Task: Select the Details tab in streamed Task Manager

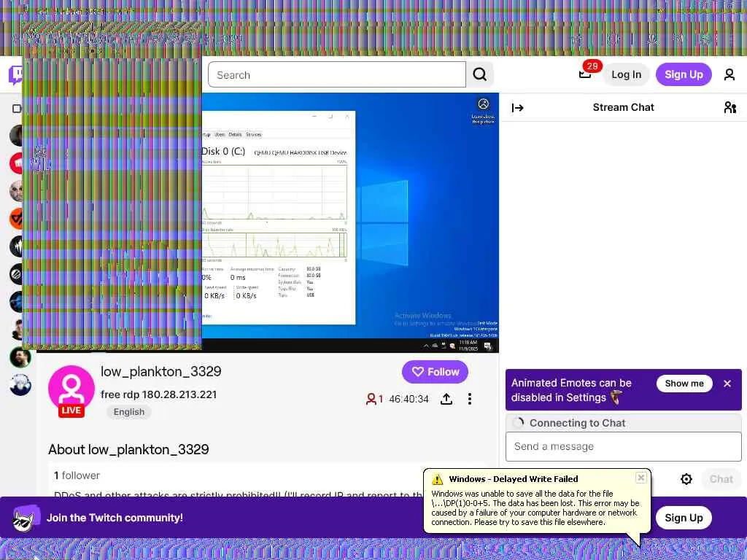Action: 236,134
